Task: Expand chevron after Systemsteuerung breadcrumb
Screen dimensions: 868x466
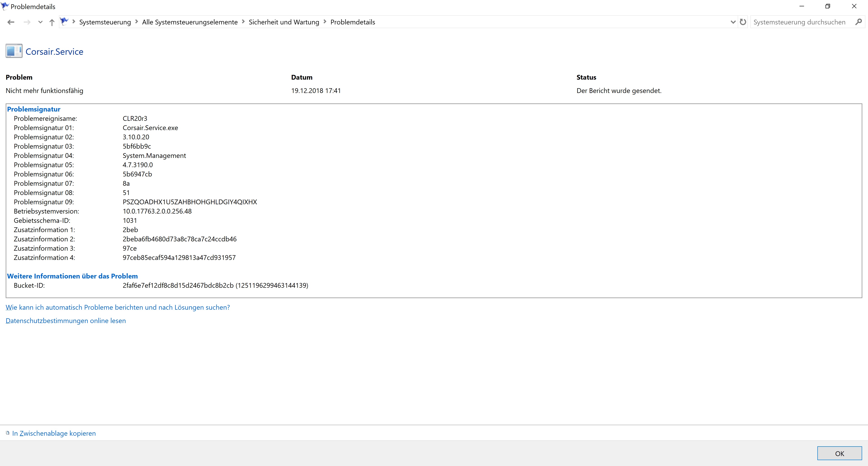Action: point(137,22)
